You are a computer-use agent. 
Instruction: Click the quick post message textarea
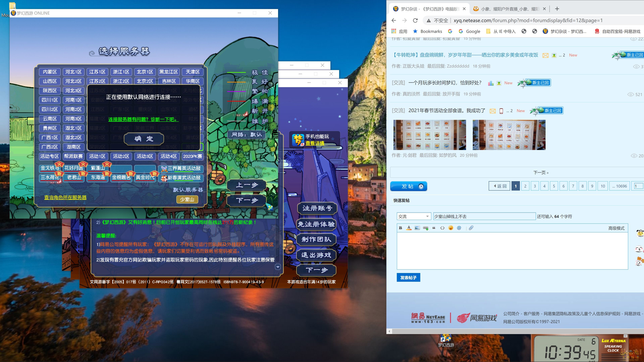(512, 251)
